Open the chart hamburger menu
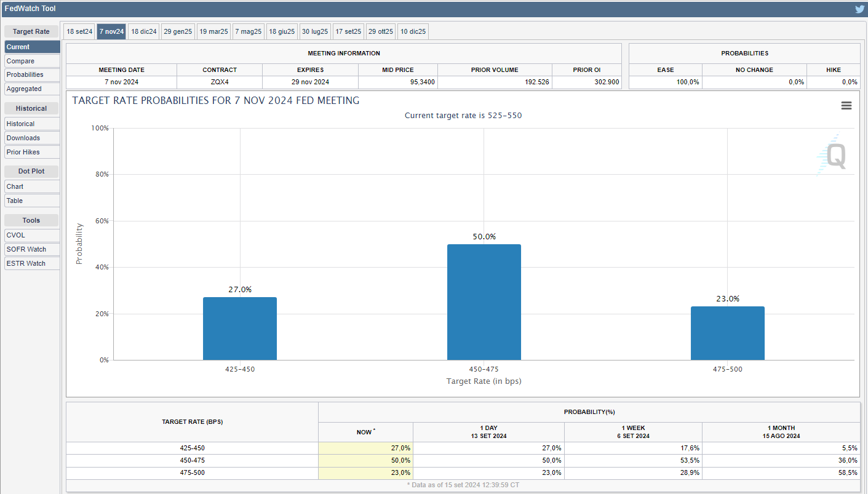This screenshot has height=494, width=868. point(846,106)
